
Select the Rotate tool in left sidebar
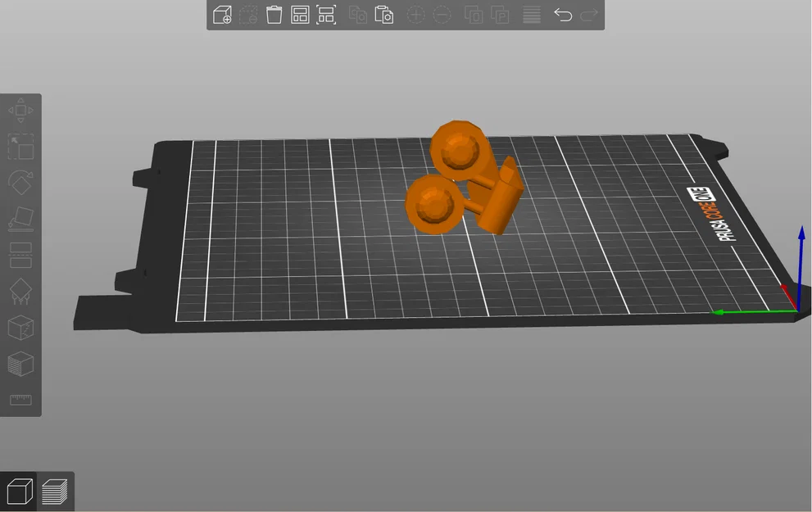click(x=20, y=183)
